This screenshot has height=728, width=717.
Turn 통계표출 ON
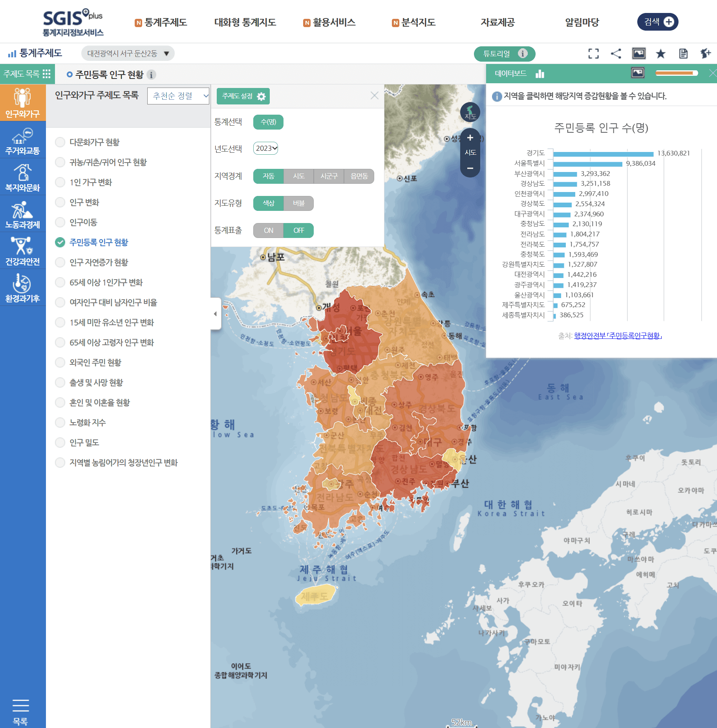(268, 230)
